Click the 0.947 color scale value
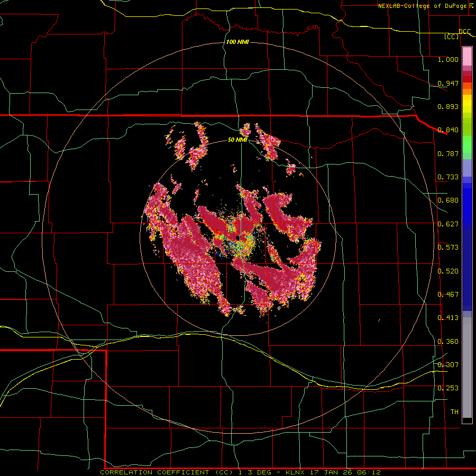The image size is (476, 476). 448,83
